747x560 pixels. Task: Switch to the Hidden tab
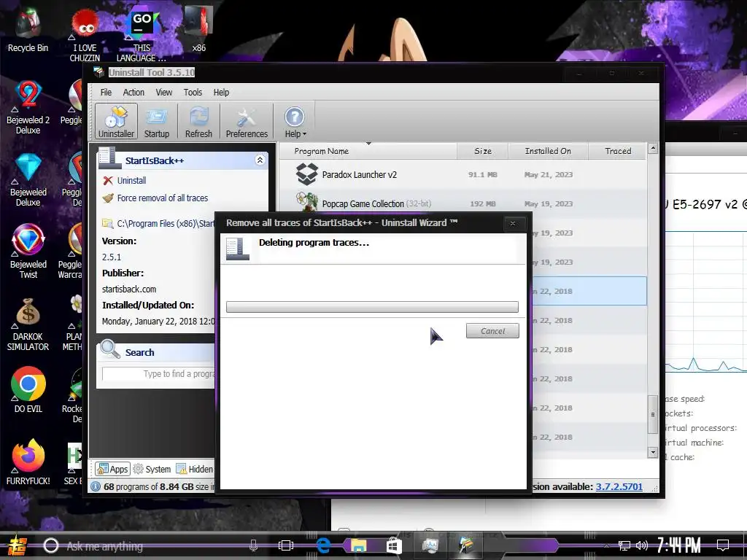pos(194,469)
